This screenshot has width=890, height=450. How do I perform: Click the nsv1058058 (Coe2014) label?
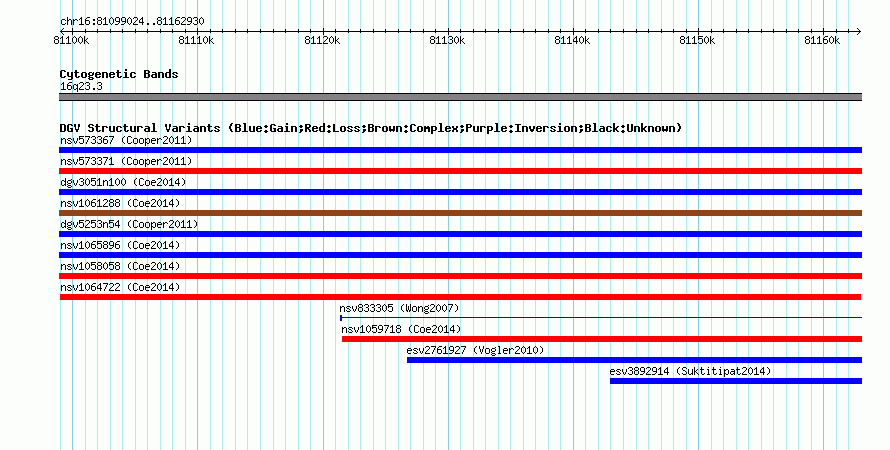pyautogui.click(x=120, y=266)
